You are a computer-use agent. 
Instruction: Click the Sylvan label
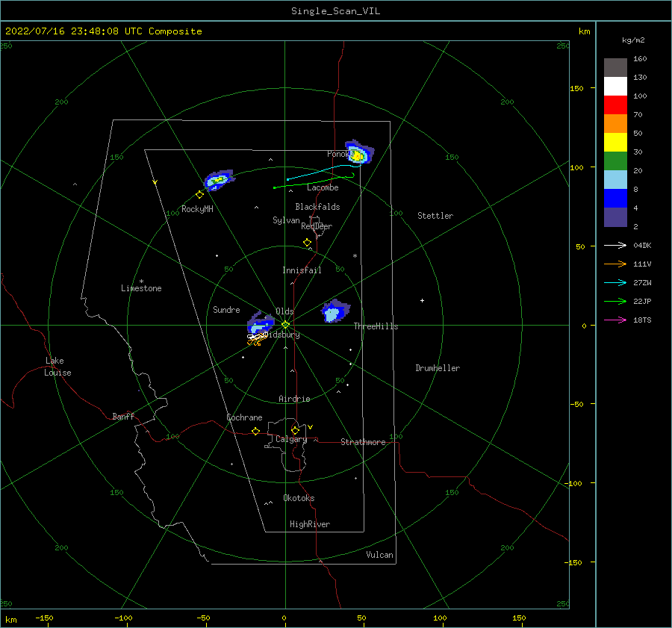click(x=286, y=220)
